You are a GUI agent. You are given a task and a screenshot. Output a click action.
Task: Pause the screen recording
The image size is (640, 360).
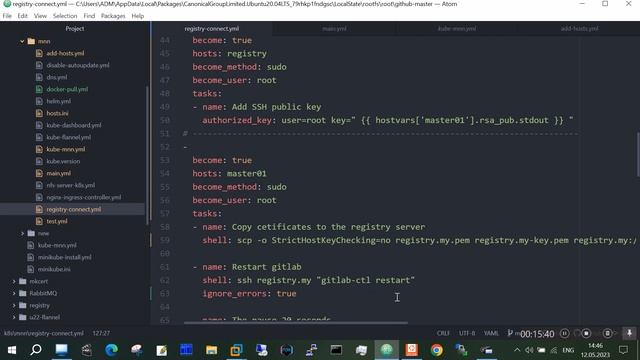(564, 333)
